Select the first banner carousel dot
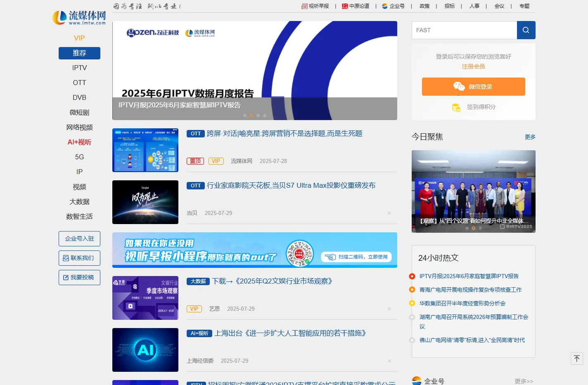 (x=245, y=116)
